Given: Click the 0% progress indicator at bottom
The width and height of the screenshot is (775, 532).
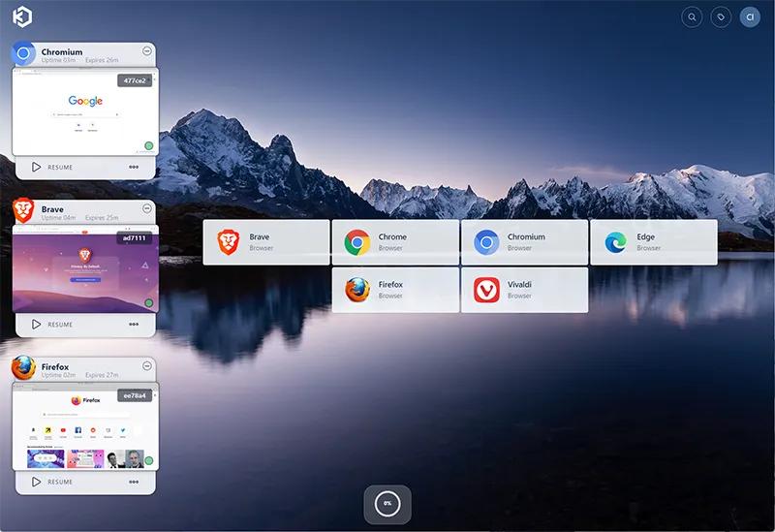Looking at the screenshot, I should (387, 504).
